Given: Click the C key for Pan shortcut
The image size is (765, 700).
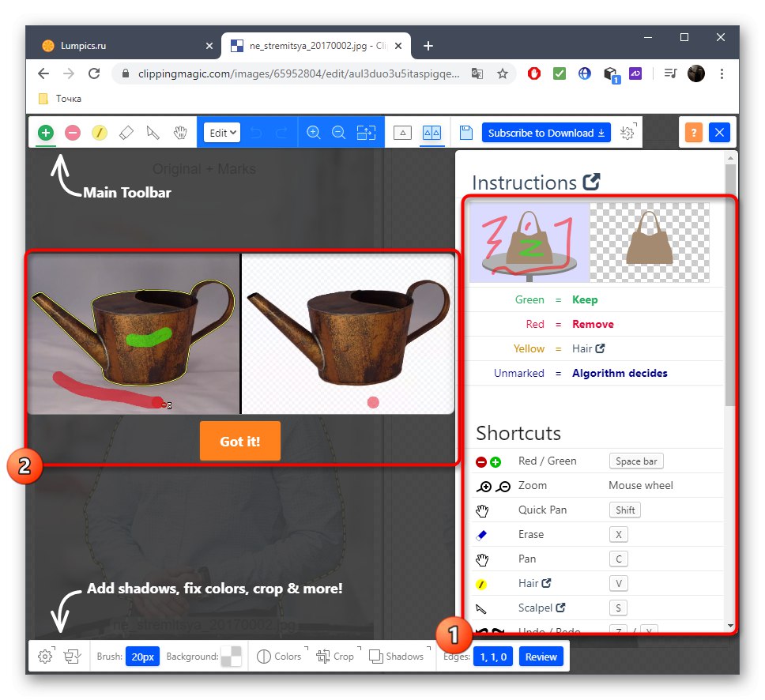Looking at the screenshot, I should coord(618,559).
